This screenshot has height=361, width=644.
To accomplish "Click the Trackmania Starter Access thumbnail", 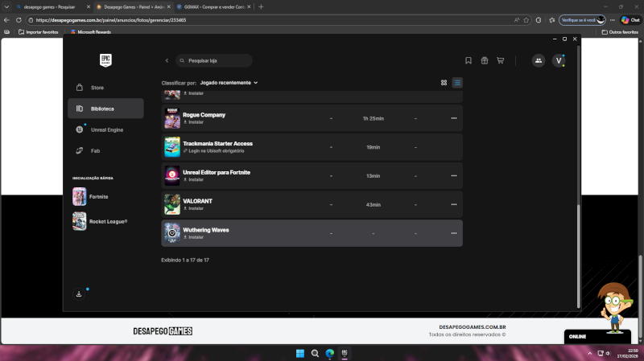I will pos(172,147).
